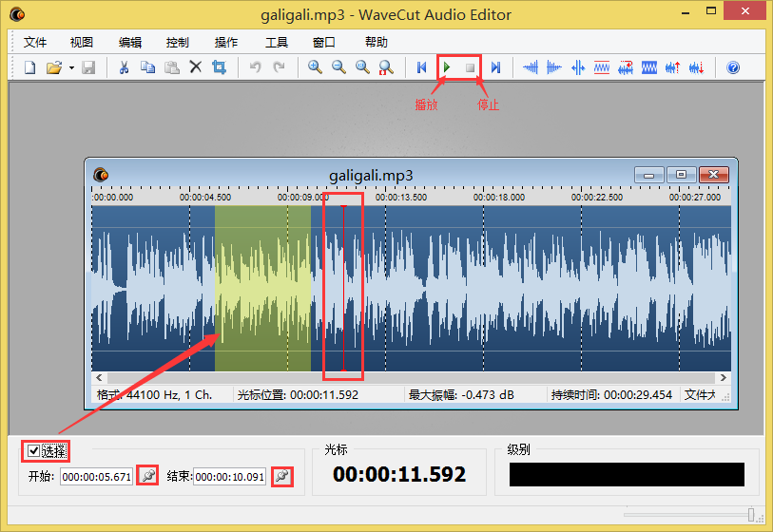Click the large 00:00:11.592 cursor time display
The height and width of the screenshot is (532, 773).
click(x=399, y=474)
